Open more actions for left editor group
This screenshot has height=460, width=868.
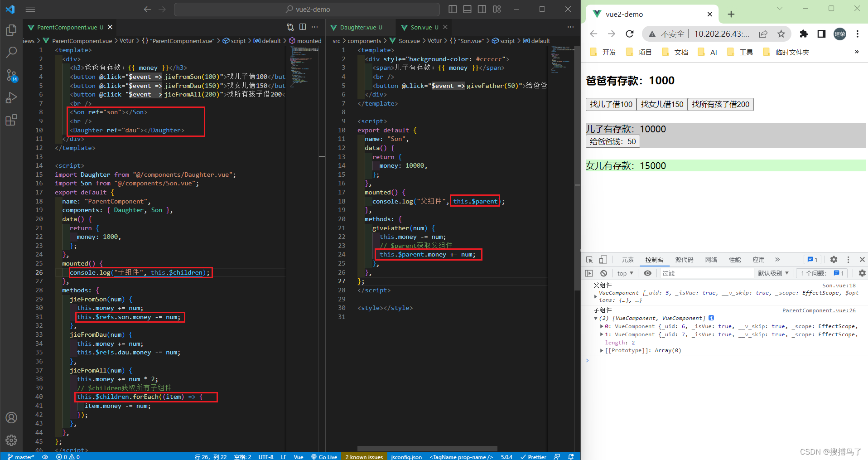(x=315, y=27)
